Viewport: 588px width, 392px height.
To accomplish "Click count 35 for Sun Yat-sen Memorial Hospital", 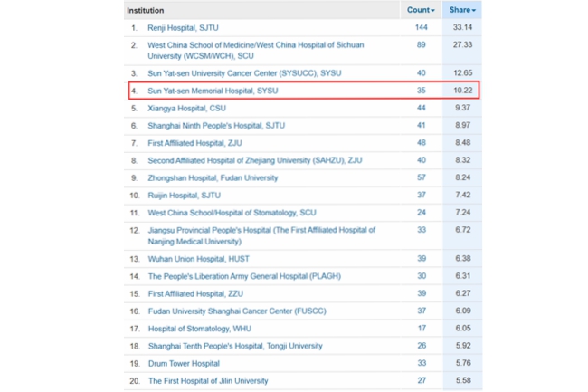I will (422, 91).
